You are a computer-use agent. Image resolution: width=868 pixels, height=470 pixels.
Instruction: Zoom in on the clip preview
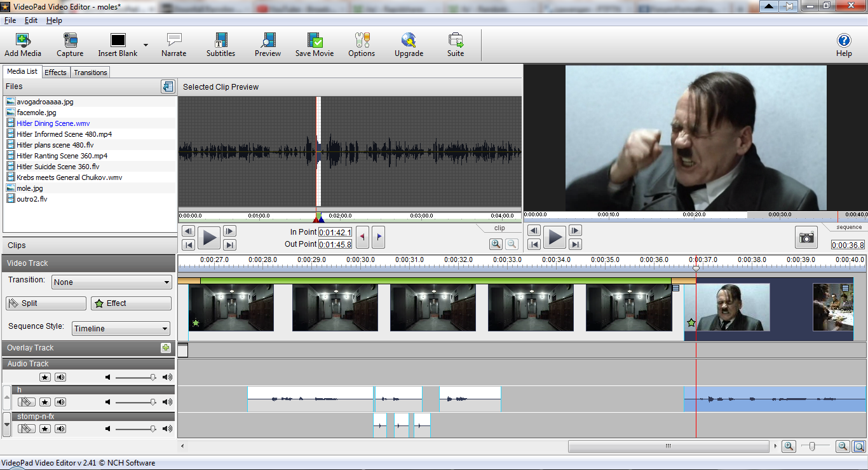[496, 244]
